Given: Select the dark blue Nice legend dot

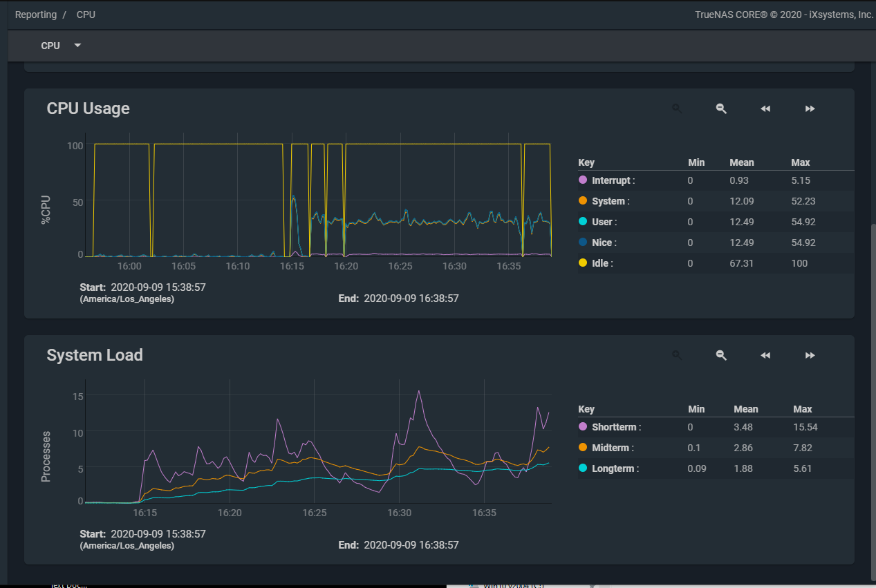Looking at the screenshot, I should click(583, 243).
